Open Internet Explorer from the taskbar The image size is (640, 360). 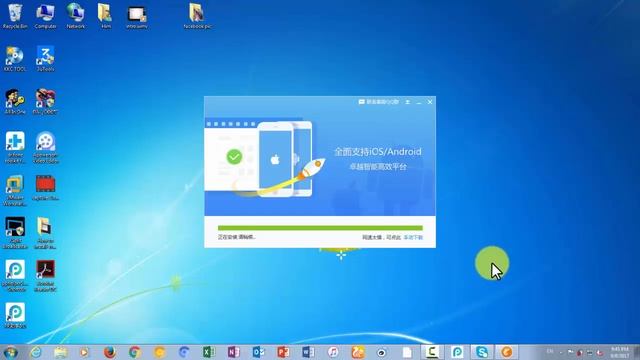pos(36,352)
